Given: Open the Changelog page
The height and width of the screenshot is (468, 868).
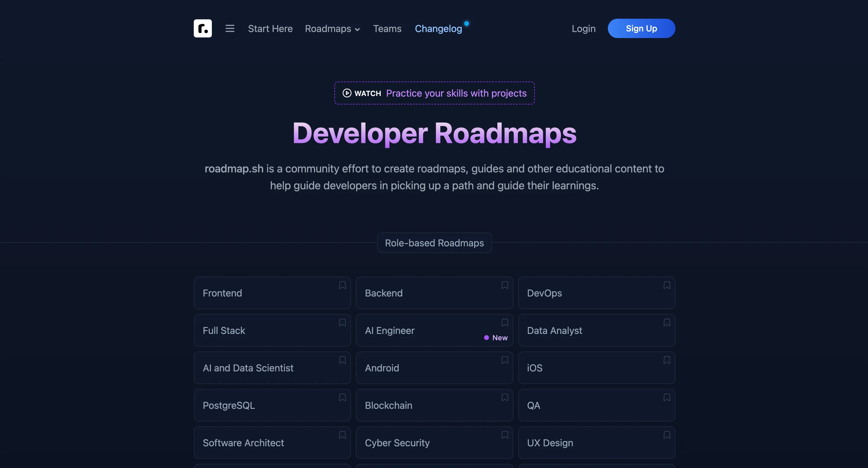Looking at the screenshot, I should click(x=439, y=29).
